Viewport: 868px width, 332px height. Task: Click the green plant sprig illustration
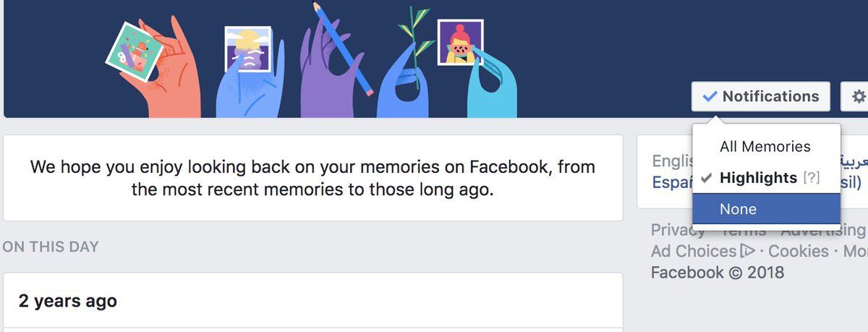[x=416, y=43]
